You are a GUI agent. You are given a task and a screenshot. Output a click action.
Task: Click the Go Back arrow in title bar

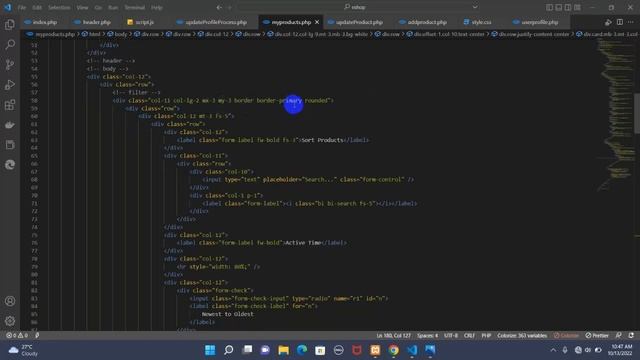pyautogui.click(x=219, y=7)
